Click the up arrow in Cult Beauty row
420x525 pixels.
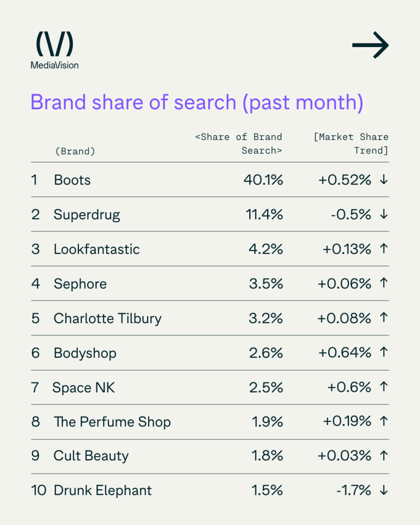[383, 456]
